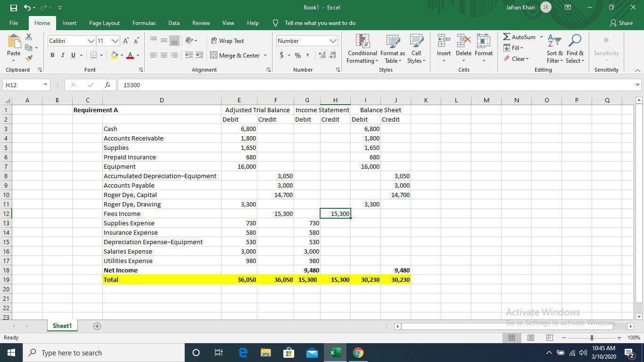Add a new sheet with the plus button
Viewport: 644px width, 362px height.
coord(97,326)
